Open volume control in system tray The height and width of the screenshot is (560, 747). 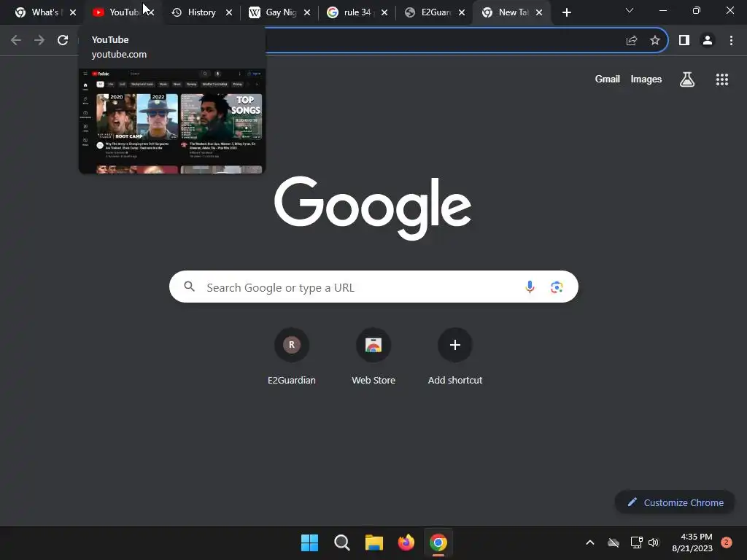click(654, 542)
